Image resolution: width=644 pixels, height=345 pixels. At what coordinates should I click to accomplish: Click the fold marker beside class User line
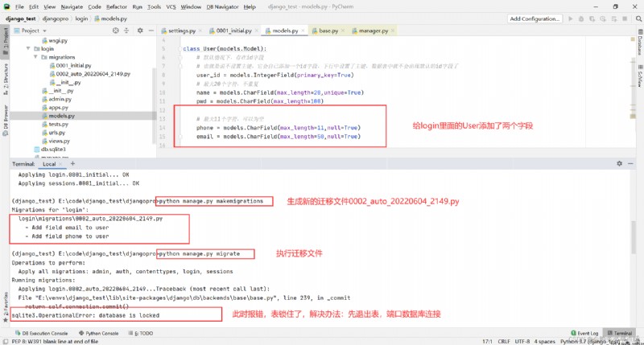[x=180, y=49]
